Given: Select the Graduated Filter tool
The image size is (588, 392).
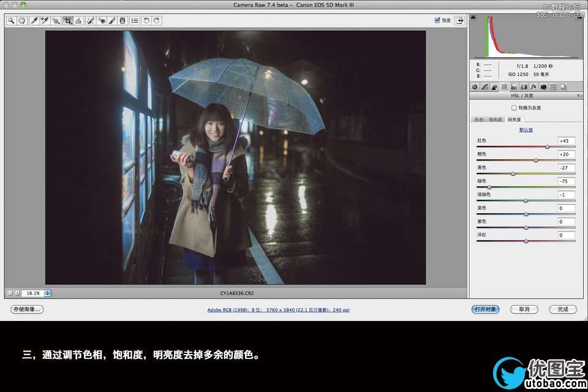Looking at the screenshot, I should pyautogui.click(x=123, y=21).
